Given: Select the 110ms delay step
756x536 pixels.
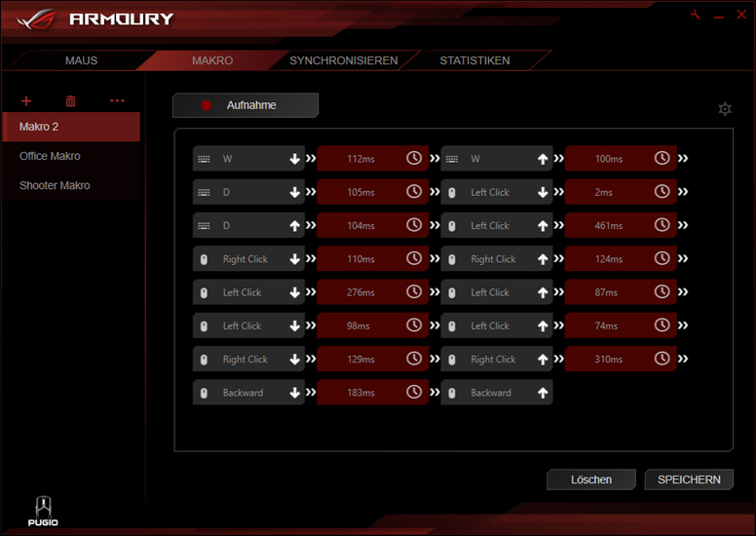Looking at the screenshot, I should [373, 258].
